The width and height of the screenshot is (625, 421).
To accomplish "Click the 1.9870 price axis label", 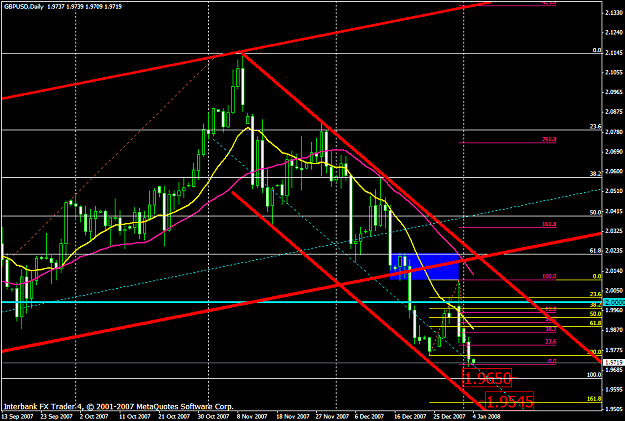I will [x=614, y=330].
